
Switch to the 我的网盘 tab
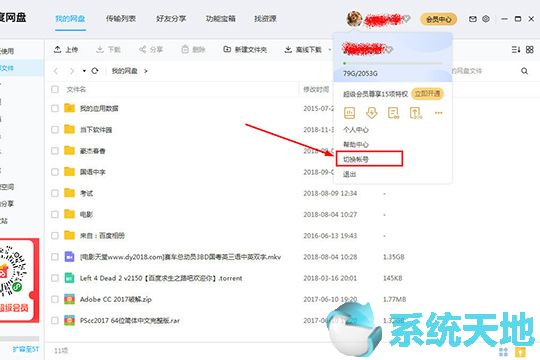pyautogui.click(x=70, y=19)
